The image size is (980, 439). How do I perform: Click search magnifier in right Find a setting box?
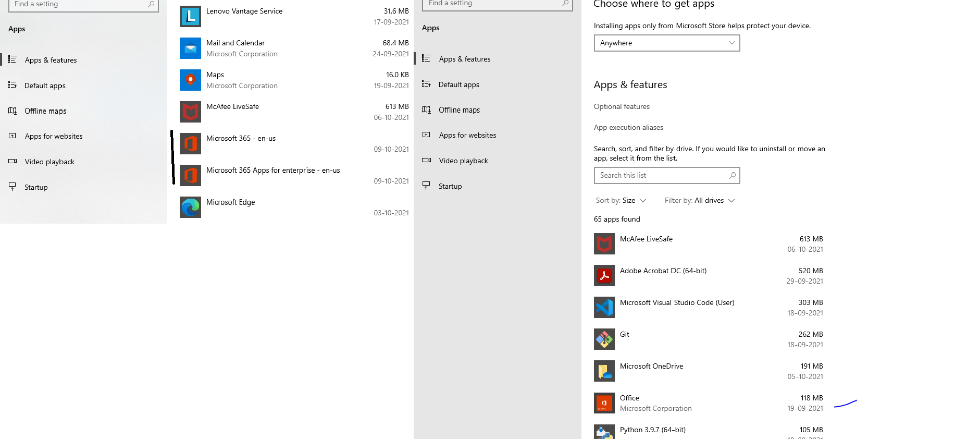click(x=565, y=3)
